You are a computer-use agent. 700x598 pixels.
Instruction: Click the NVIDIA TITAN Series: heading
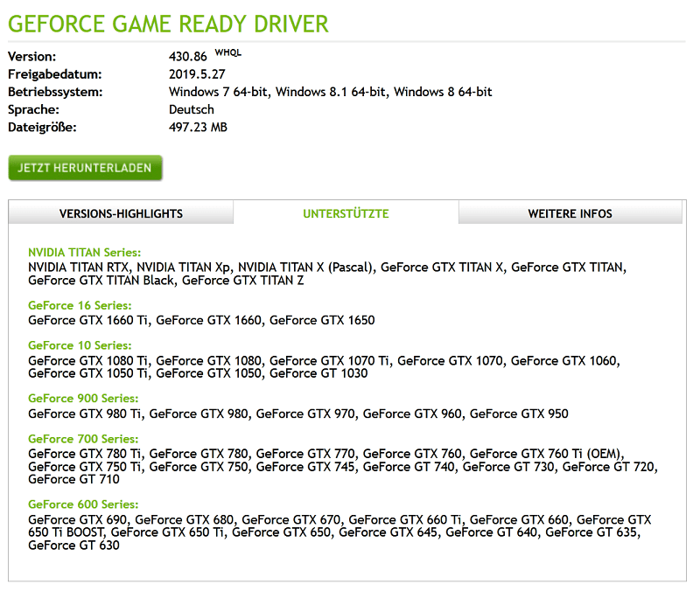[84, 253]
